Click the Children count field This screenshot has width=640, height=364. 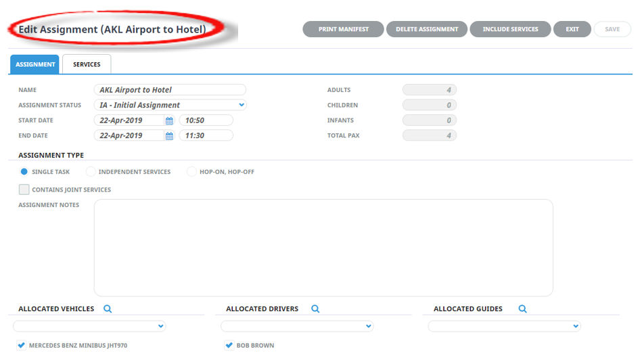430,105
